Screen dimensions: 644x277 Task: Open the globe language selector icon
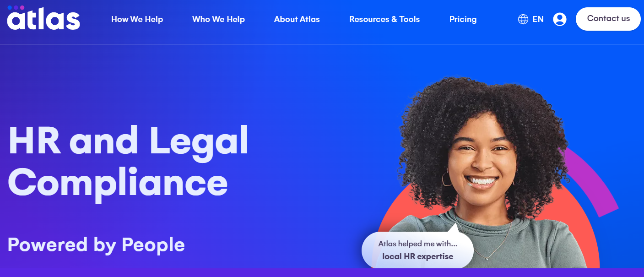coord(523,19)
